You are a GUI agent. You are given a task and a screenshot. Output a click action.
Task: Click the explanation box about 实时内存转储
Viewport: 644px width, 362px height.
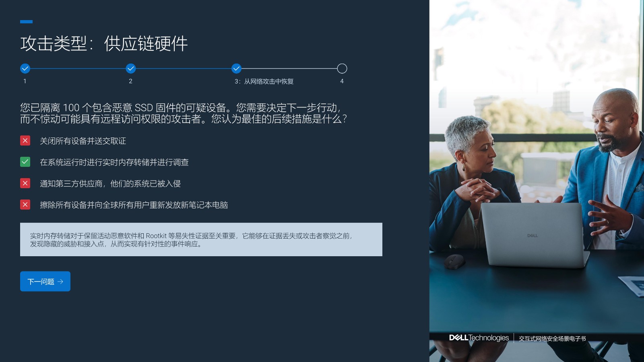(201, 240)
